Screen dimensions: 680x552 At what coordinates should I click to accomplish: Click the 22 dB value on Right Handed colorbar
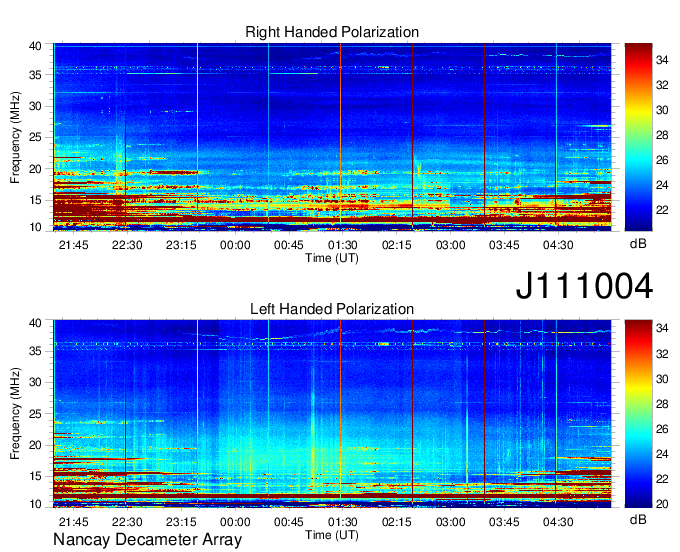tap(662, 210)
